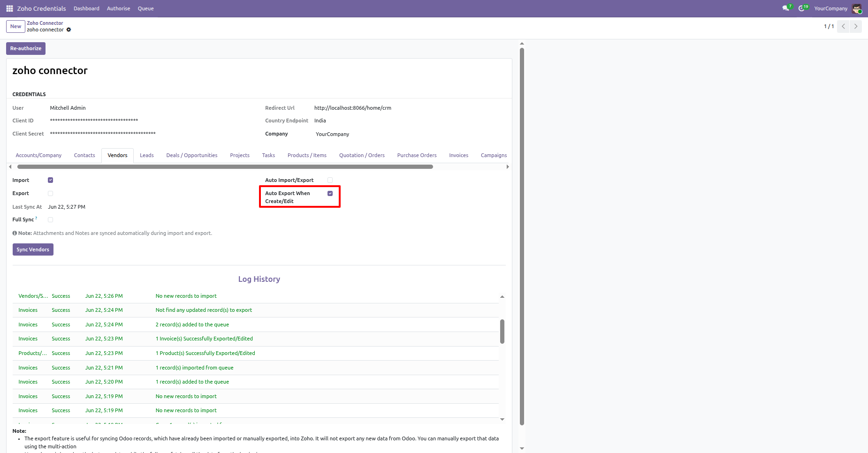Click the user avatar picture

point(857,8)
